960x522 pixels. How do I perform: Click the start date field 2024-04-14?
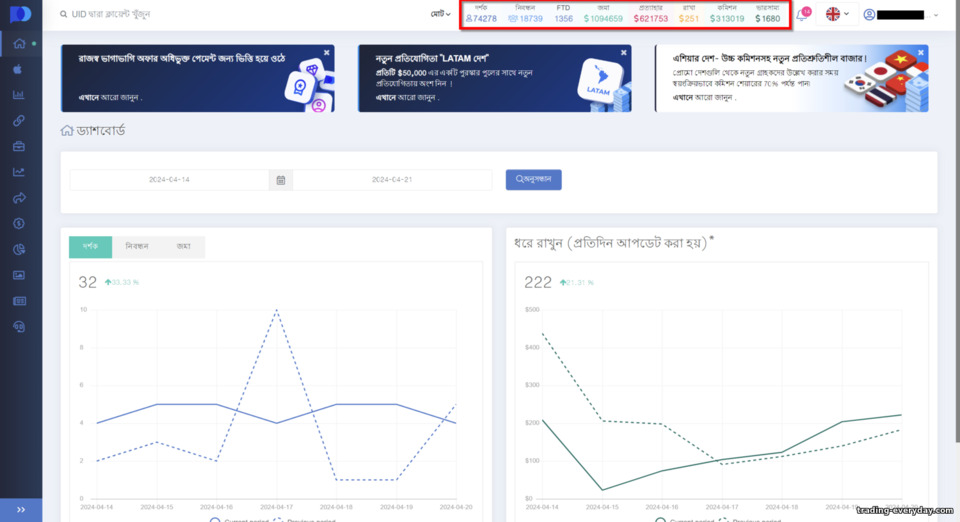(169, 180)
